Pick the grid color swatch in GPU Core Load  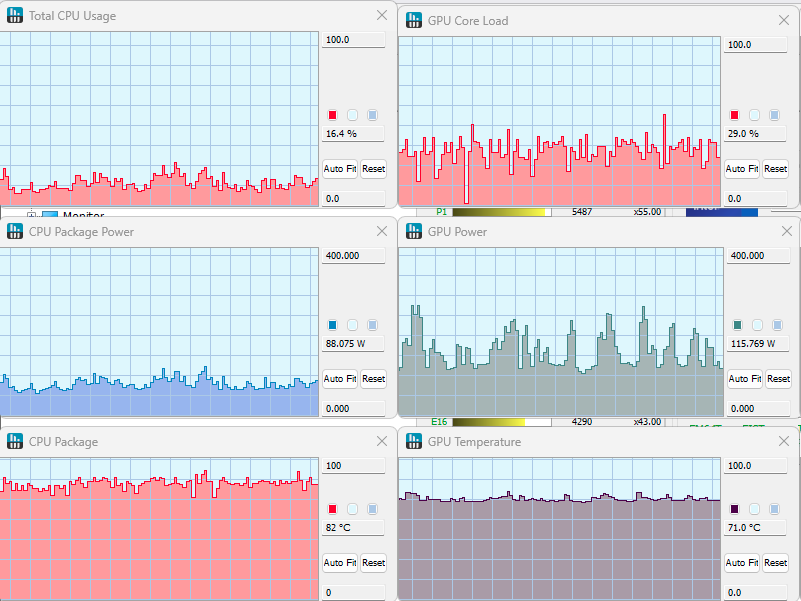coord(774,115)
